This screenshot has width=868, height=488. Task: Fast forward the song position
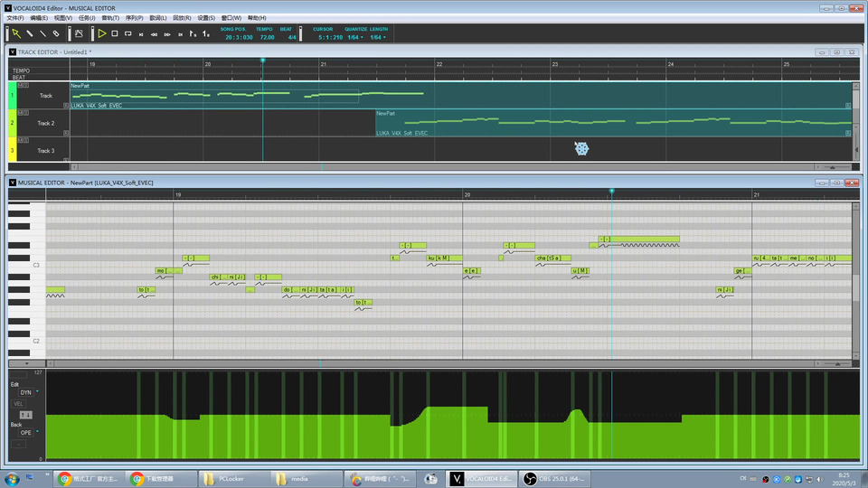(x=167, y=34)
